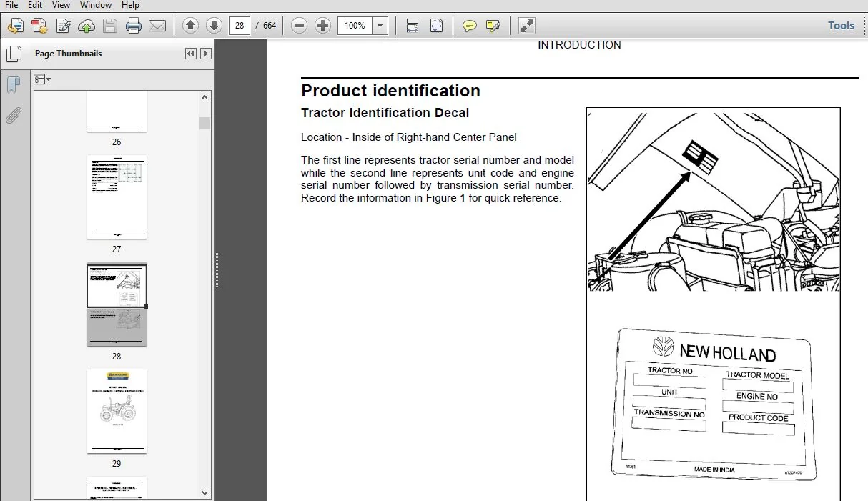Click the right arrow in thumbnails header

click(x=206, y=54)
